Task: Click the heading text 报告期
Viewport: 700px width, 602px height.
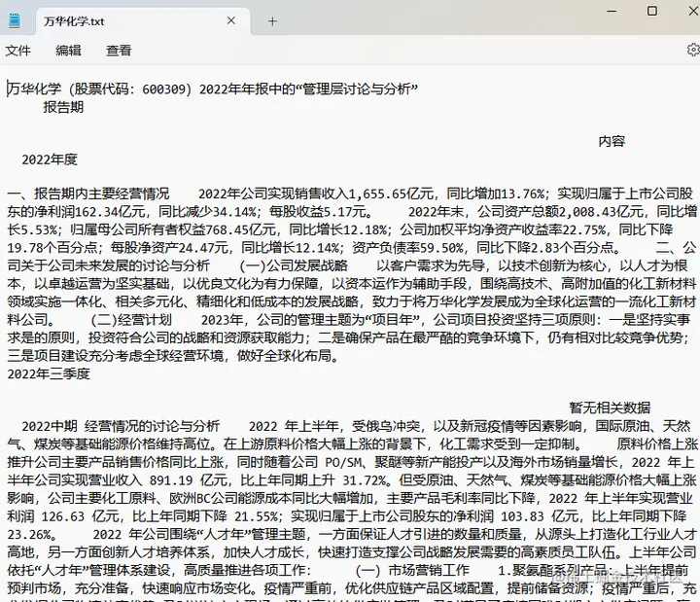Action: tap(63, 107)
